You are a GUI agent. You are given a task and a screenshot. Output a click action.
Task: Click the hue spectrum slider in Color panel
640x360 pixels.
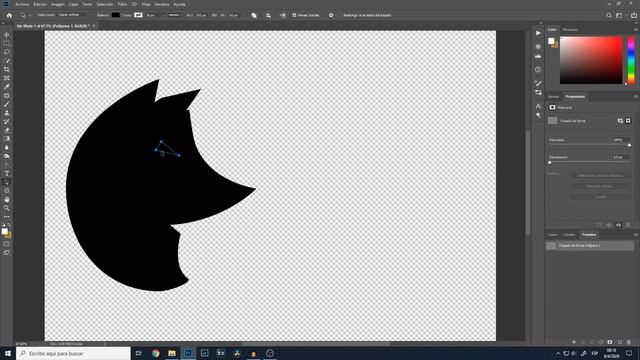(x=631, y=60)
